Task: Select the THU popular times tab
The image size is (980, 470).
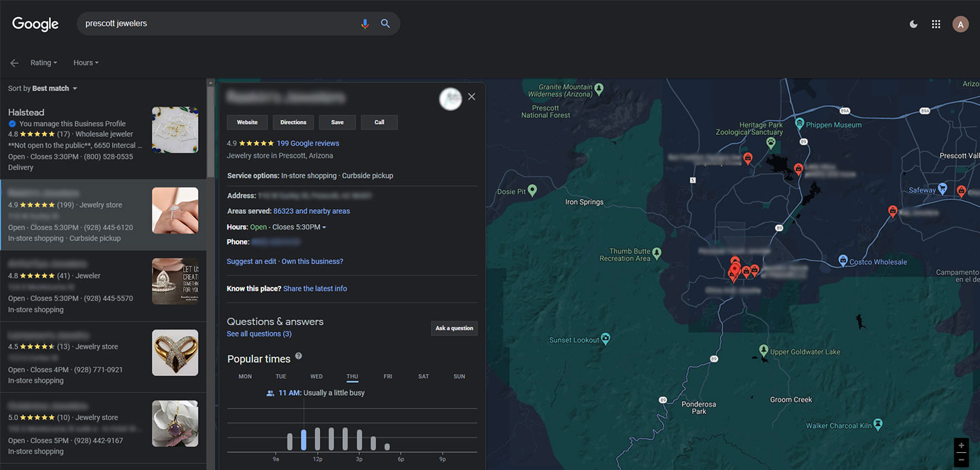Action: tap(353, 376)
